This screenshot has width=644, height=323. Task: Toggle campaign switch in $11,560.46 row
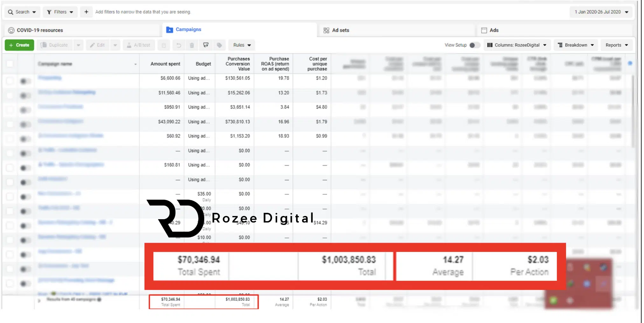[25, 96]
